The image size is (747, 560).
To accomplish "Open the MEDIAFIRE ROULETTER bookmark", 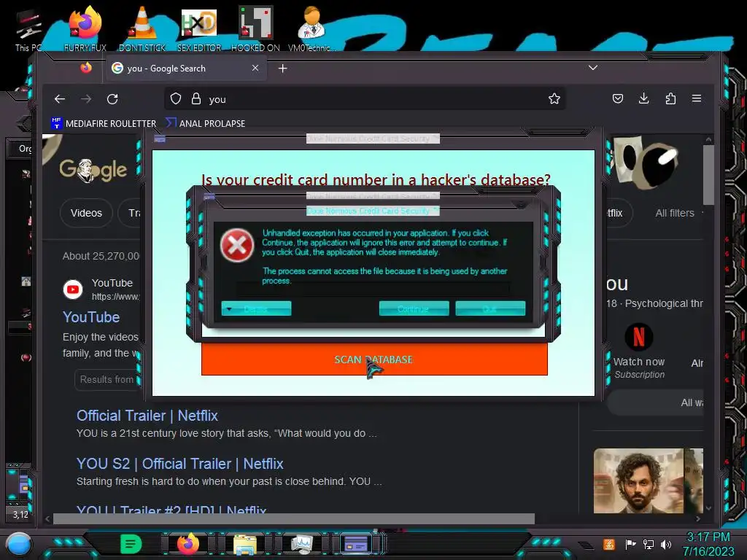I will 104,123.
